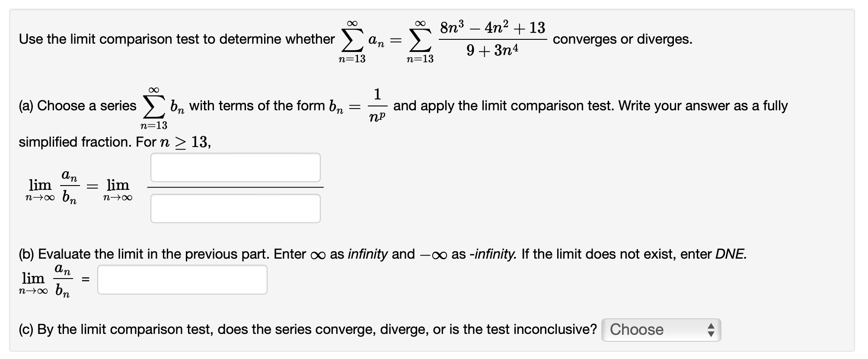Click the down arrow of the Choose selector

[710, 333]
